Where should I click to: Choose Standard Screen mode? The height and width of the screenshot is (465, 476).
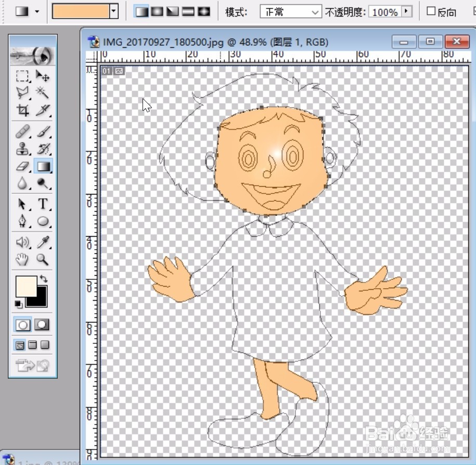tap(20, 345)
